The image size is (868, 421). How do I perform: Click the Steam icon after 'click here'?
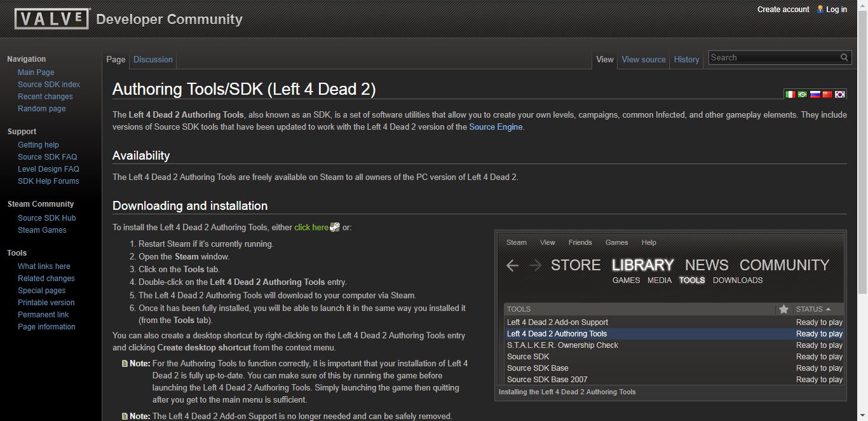[335, 227]
